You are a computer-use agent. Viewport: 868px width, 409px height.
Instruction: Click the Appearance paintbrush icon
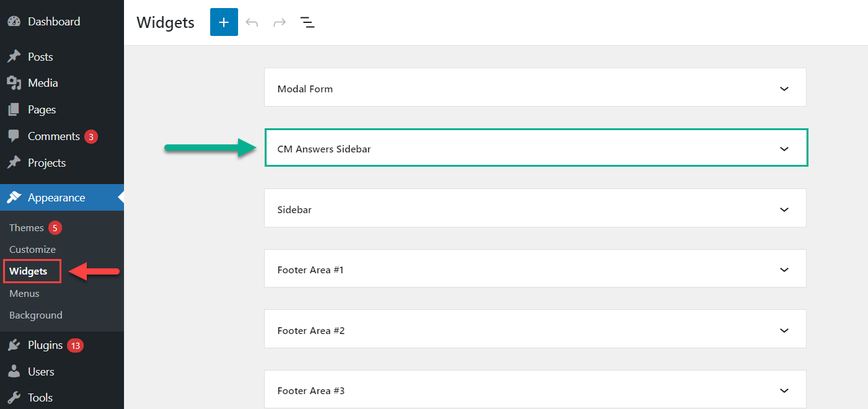(x=14, y=198)
